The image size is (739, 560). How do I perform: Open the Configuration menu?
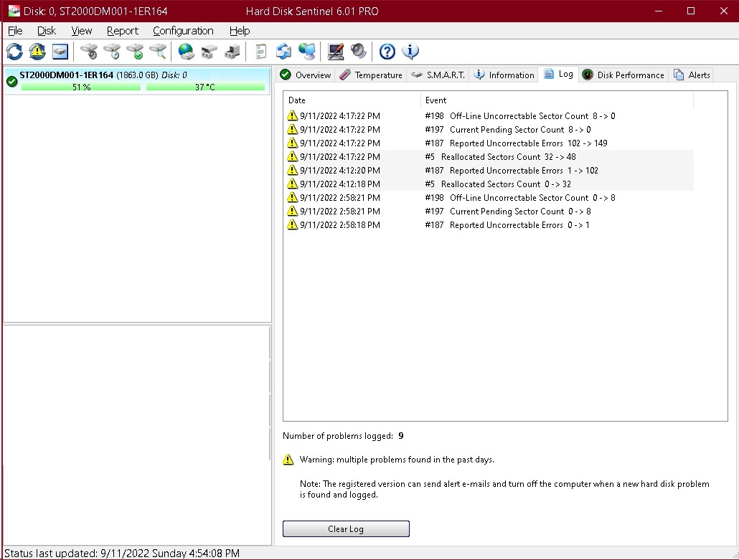(x=184, y=31)
